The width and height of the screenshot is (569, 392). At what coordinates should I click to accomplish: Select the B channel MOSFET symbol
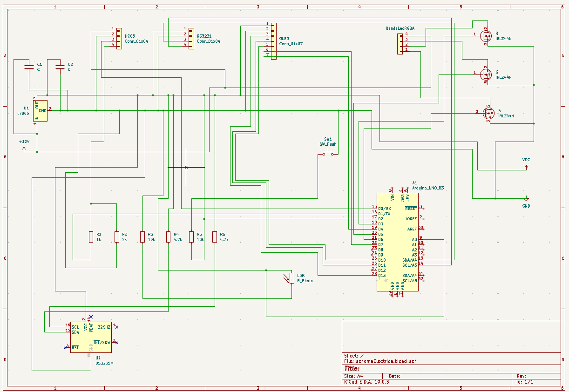488,112
